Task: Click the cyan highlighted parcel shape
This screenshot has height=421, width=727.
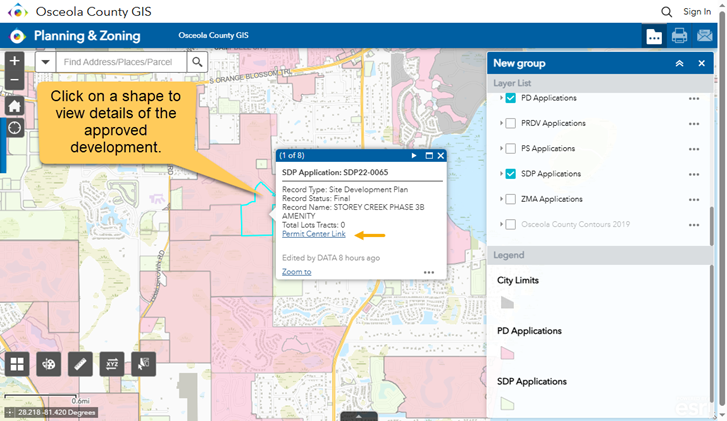Action: [x=256, y=216]
